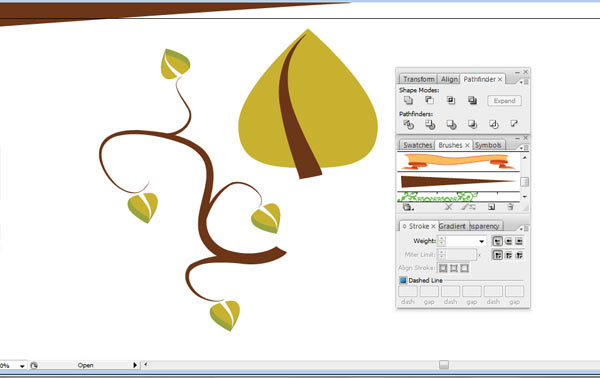Select the Round Cap stroke option
The image size is (600, 378).
508,241
